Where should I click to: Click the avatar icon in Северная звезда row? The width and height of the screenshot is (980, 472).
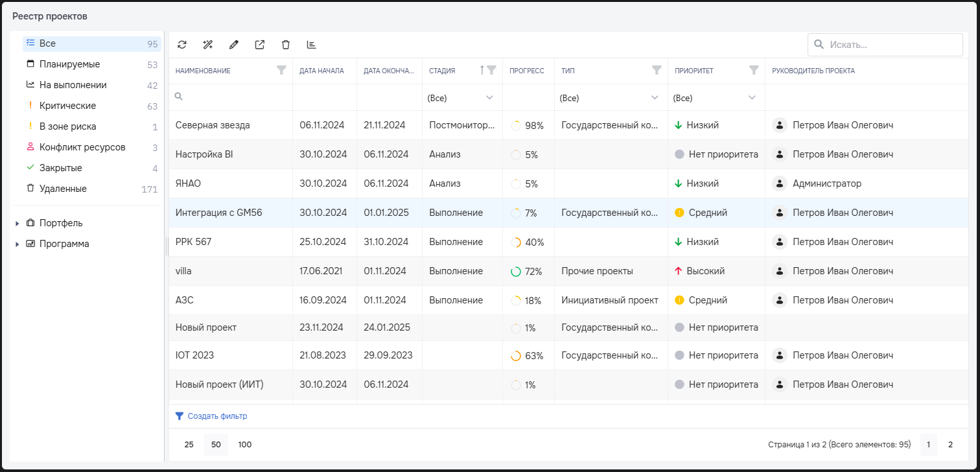click(780, 125)
